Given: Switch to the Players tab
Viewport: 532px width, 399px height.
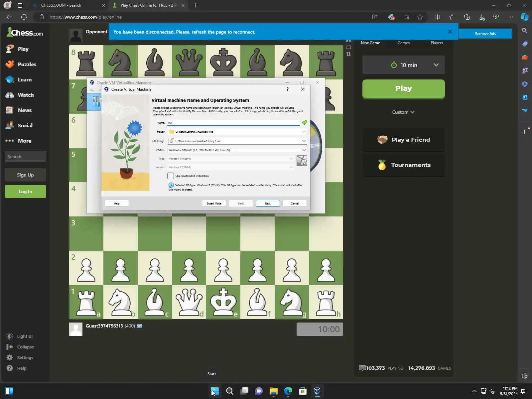Looking at the screenshot, I should coord(437,43).
